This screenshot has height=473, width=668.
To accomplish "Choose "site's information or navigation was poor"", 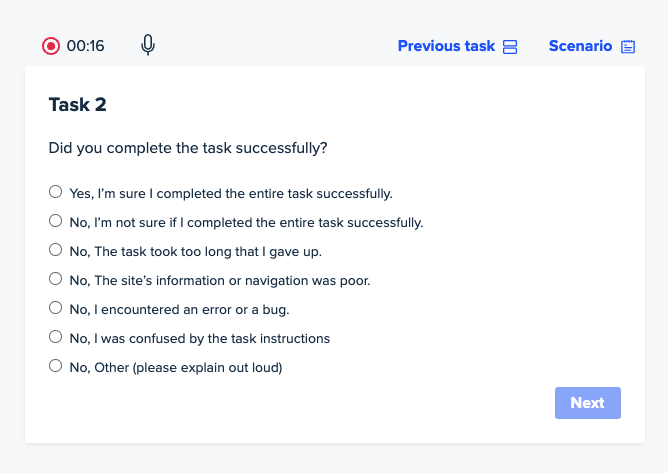I will click(x=55, y=279).
